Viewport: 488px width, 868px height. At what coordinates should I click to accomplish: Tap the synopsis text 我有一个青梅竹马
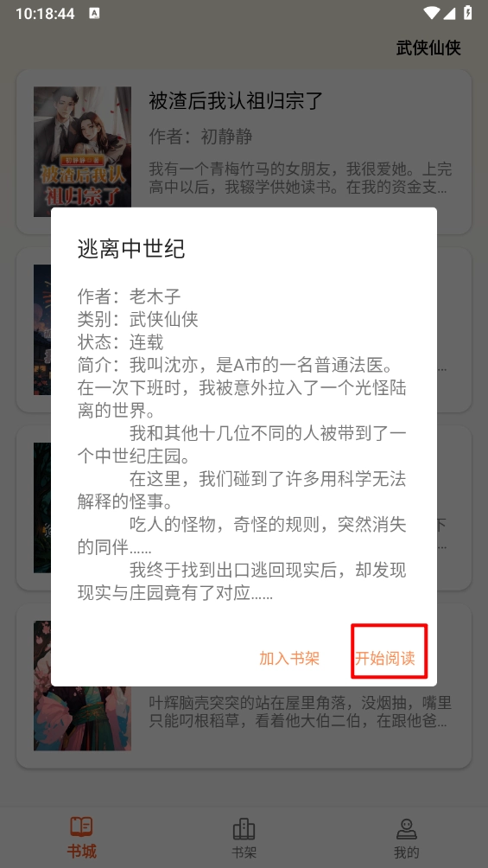(301, 178)
